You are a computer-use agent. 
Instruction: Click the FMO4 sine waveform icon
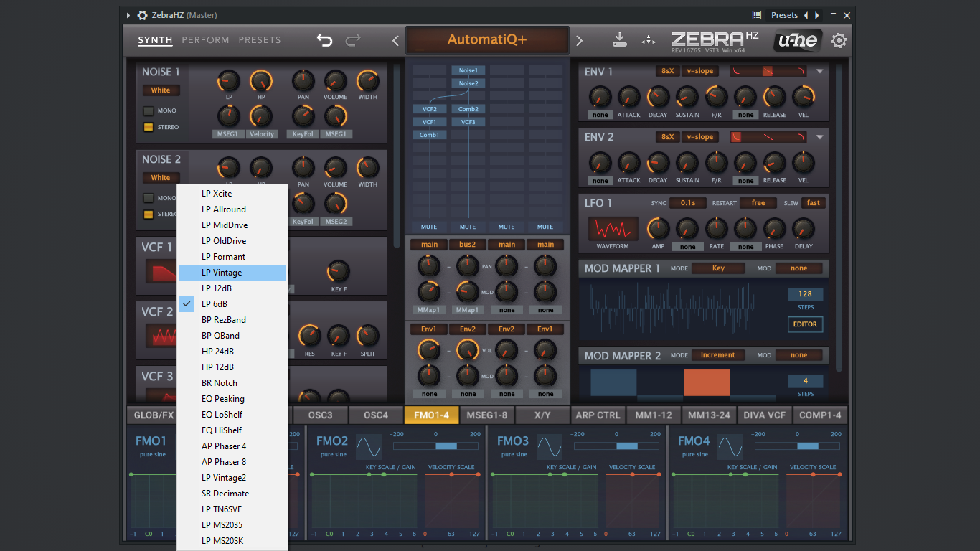tap(730, 446)
